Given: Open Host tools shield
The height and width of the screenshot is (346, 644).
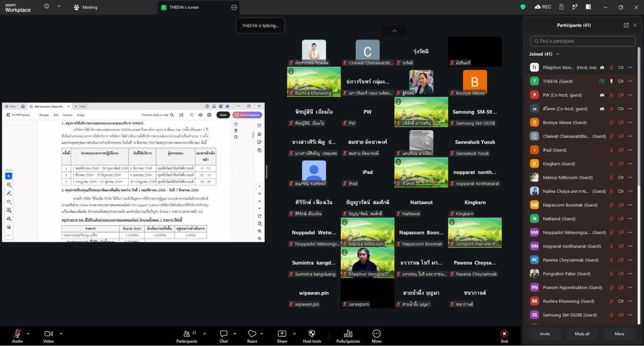Looking at the screenshot, I should 312,336.
